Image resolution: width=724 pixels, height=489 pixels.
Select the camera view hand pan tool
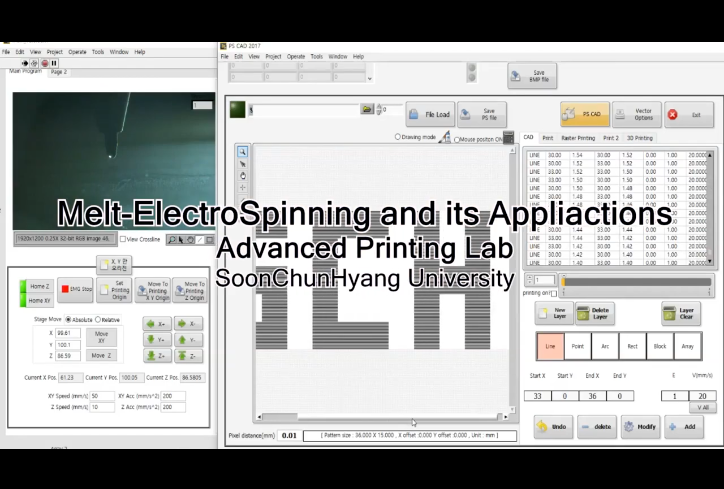pyautogui.click(x=190, y=240)
